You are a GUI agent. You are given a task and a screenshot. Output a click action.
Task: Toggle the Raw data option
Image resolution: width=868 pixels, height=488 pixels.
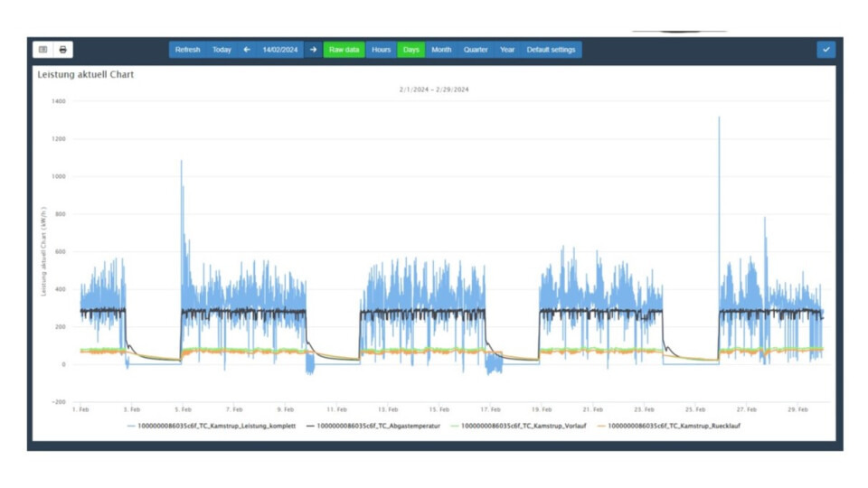tap(344, 50)
